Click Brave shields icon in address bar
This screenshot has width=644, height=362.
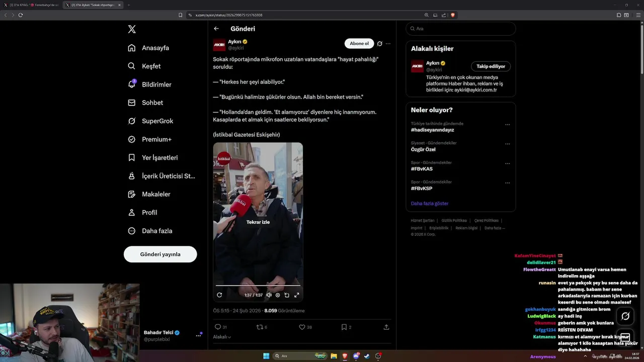click(x=453, y=15)
